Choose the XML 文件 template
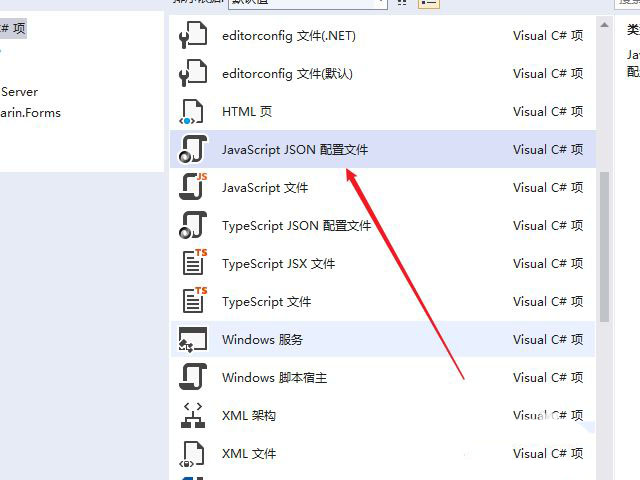This screenshot has width=640, height=480. [248, 454]
